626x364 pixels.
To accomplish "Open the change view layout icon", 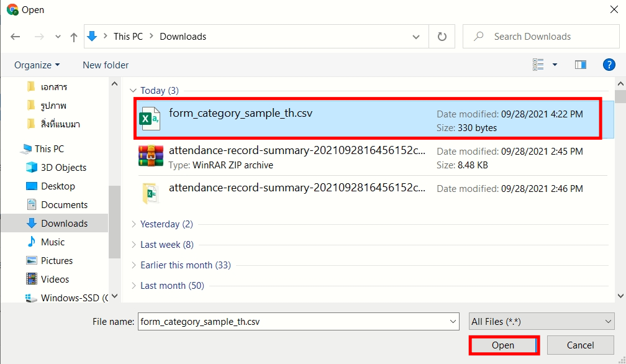I will pyautogui.click(x=538, y=65).
